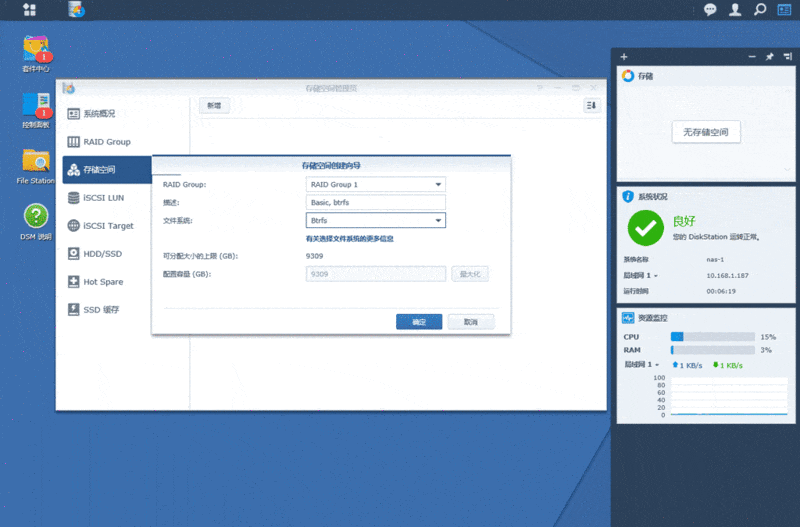Image resolution: width=800 pixels, height=527 pixels.
Task: Click the description field with Basic, btrfs
Action: 376,203
